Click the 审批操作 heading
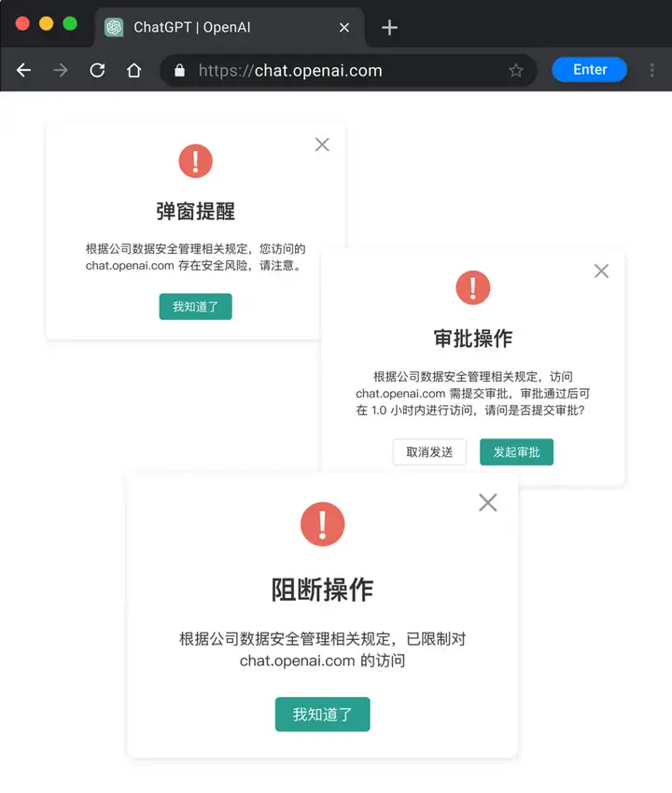 pyautogui.click(x=473, y=339)
